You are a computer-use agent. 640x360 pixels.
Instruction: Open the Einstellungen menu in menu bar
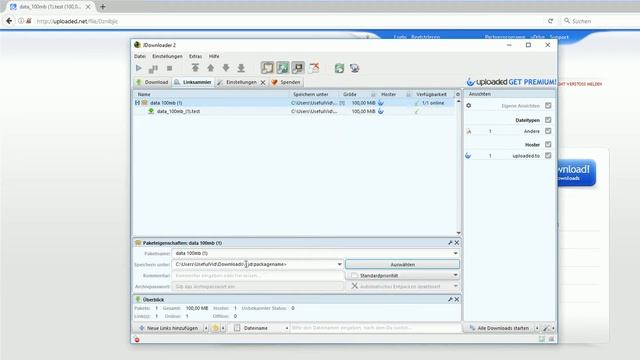click(167, 56)
